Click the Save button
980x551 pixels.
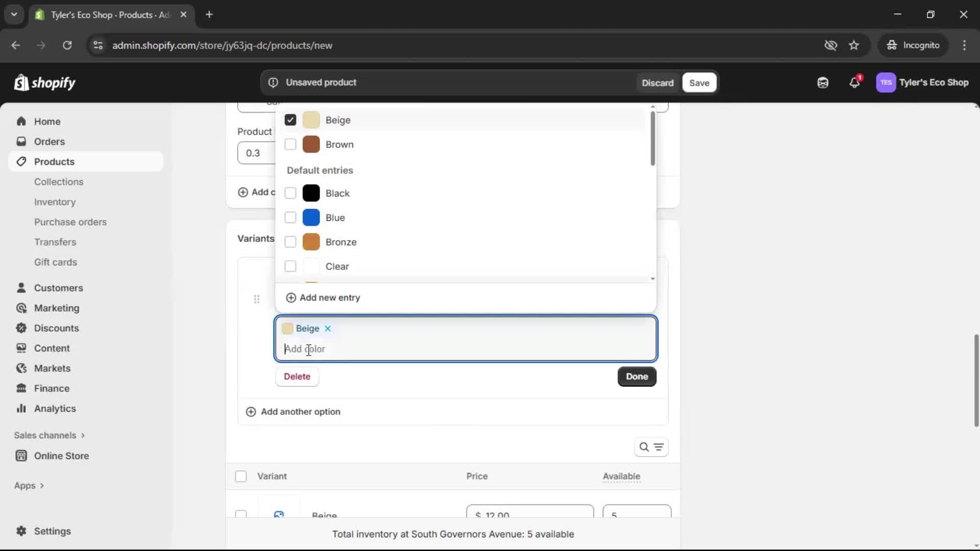tap(699, 82)
